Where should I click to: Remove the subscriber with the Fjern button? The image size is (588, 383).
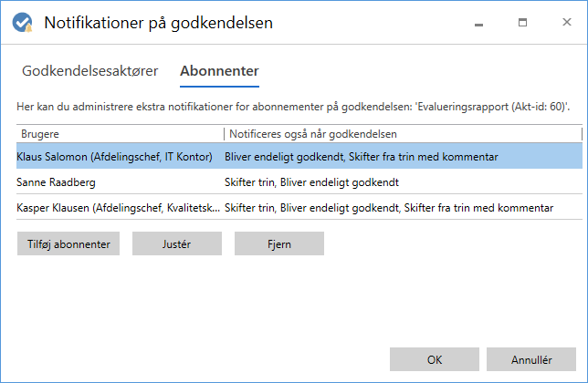click(279, 243)
